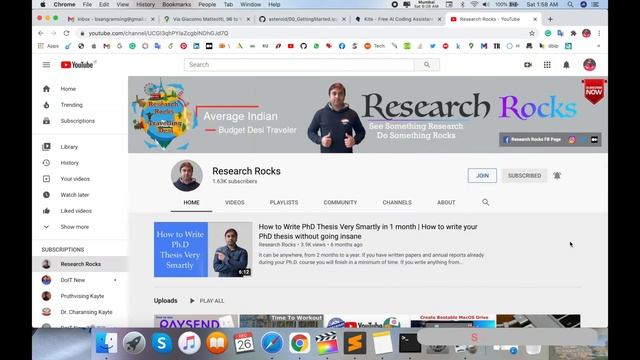Select Research Rocks subscription in sidebar
The width and height of the screenshot is (640, 360).
(80, 264)
